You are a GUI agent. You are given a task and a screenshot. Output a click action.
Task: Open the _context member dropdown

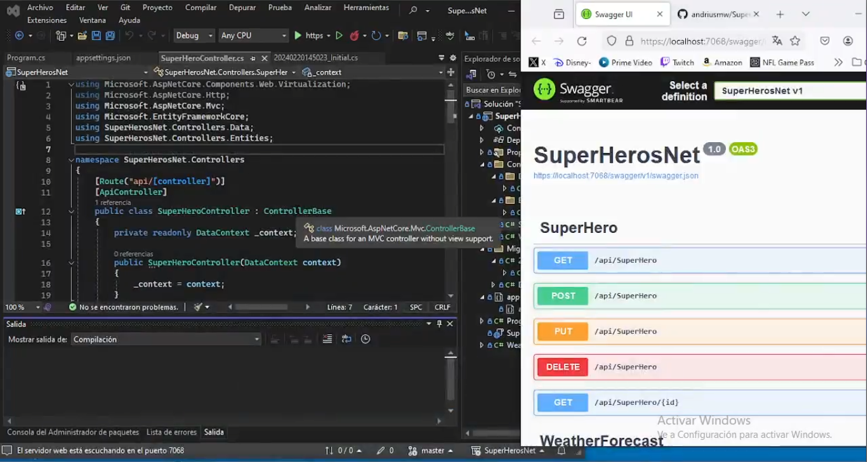click(x=373, y=72)
